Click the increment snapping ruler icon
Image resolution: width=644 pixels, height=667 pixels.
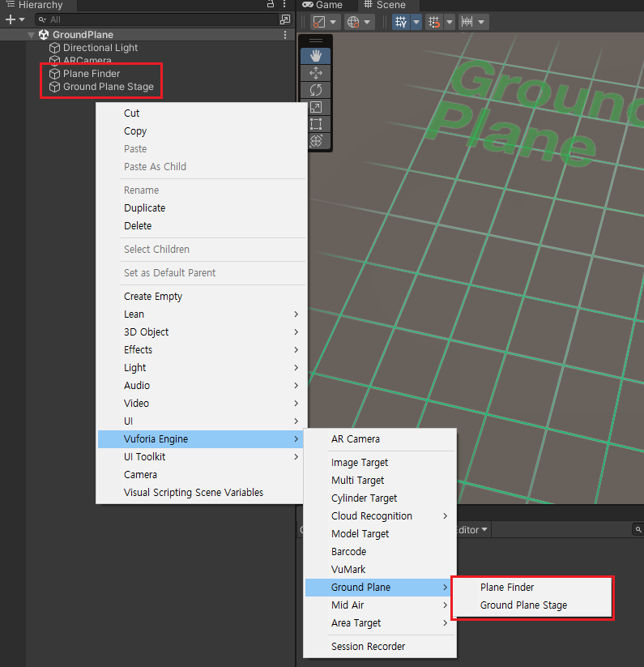click(x=467, y=22)
